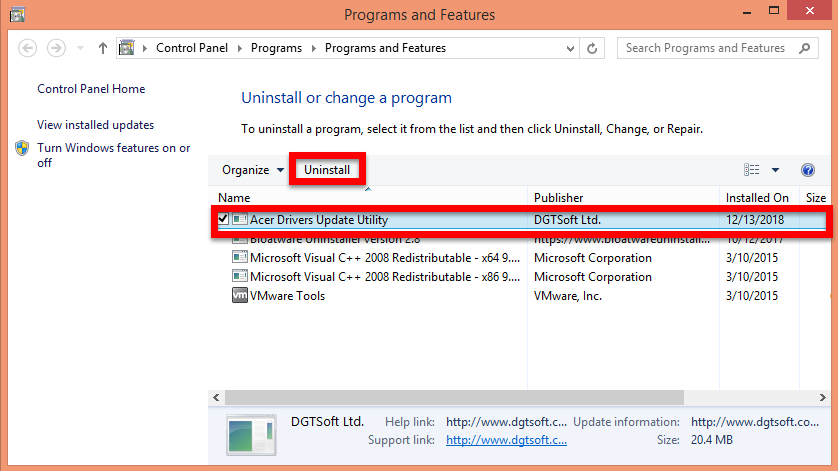
Task: Click the Search Programs and Features box
Action: pos(717,48)
